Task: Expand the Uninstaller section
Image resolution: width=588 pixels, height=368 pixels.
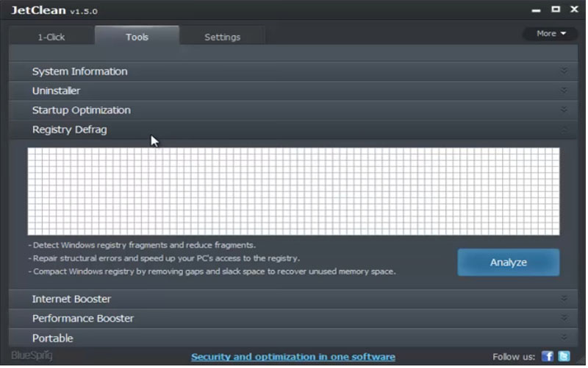Action: coord(293,91)
